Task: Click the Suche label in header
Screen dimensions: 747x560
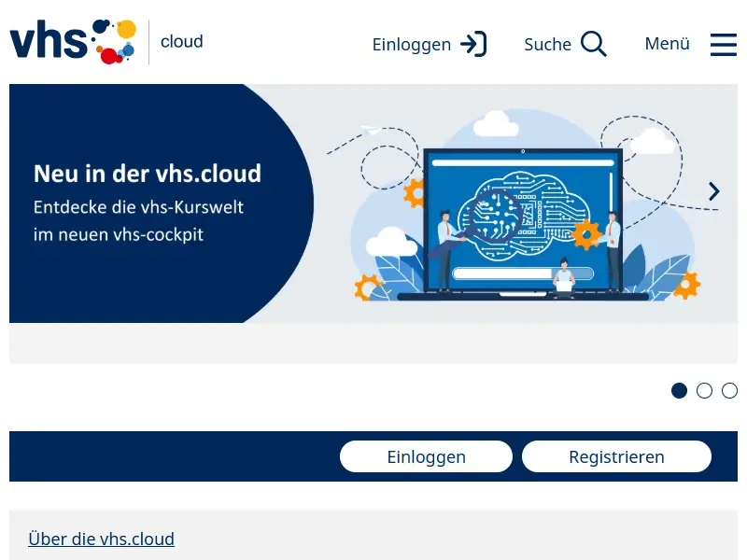Action: pos(547,44)
